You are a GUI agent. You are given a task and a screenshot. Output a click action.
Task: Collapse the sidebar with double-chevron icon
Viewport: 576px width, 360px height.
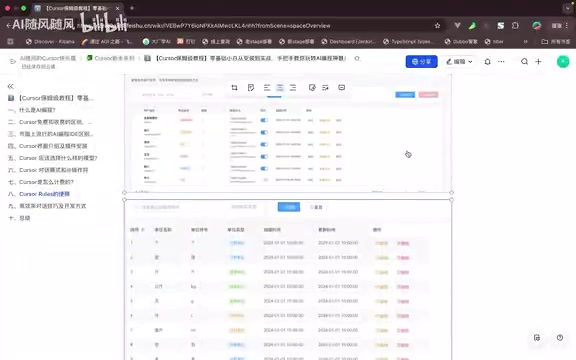pos(10,86)
